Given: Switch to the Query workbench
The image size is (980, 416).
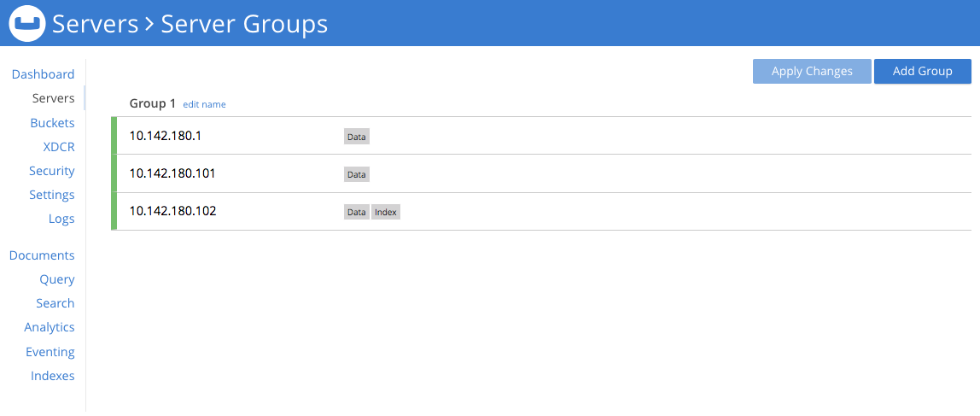Looking at the screenshot, I should coord(56,279).
